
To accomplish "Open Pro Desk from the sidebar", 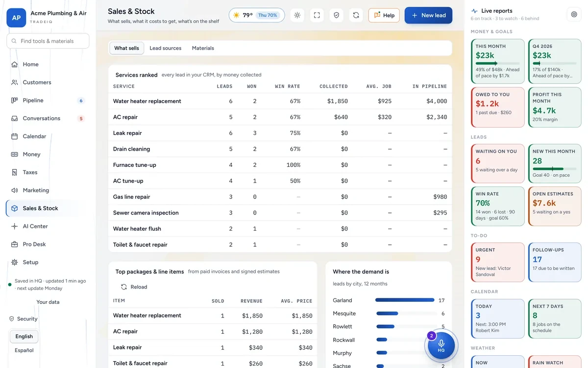I will click(48, 244).
